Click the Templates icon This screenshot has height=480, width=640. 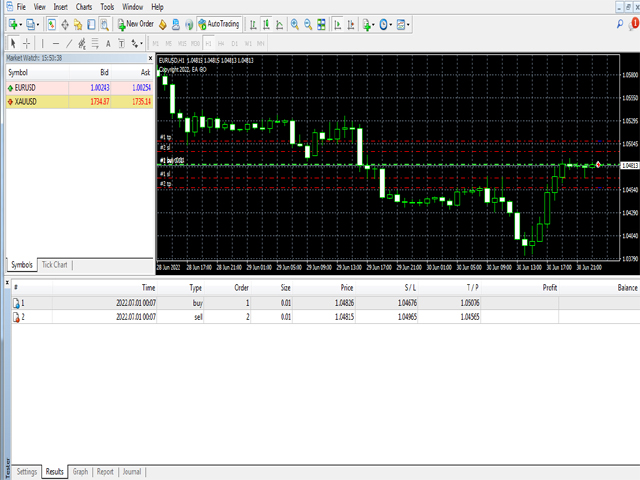click(x=401, y=25)
